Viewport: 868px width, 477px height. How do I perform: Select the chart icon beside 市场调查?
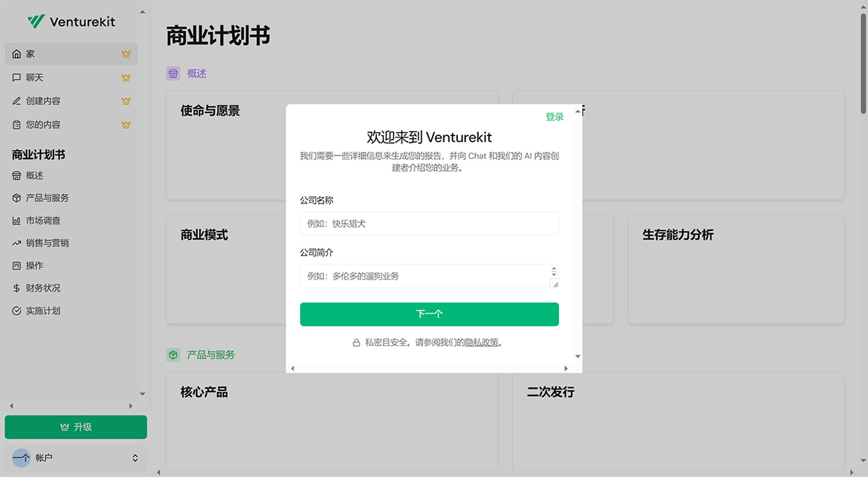(x=16, y=220)
